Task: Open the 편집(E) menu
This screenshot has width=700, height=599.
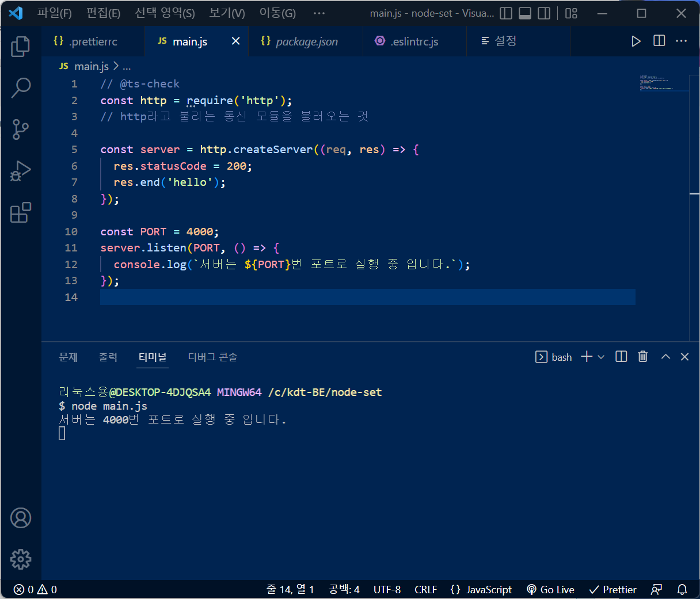Action: click(x=103, y=13)
